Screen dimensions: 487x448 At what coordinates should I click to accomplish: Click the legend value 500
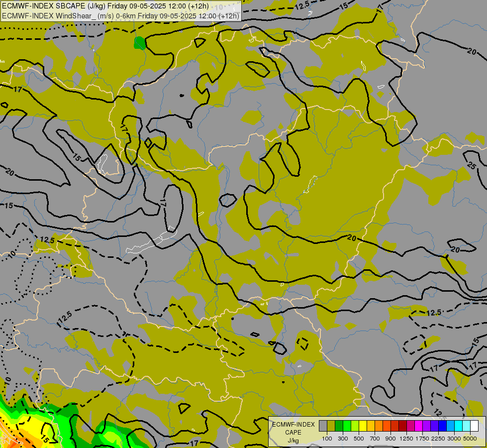click(359, 439)
